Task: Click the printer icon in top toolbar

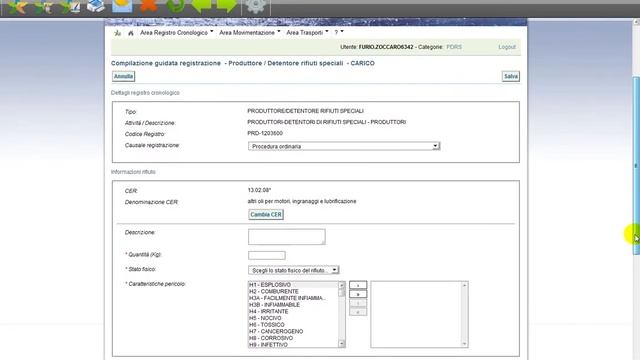Action: pos(96,6)
